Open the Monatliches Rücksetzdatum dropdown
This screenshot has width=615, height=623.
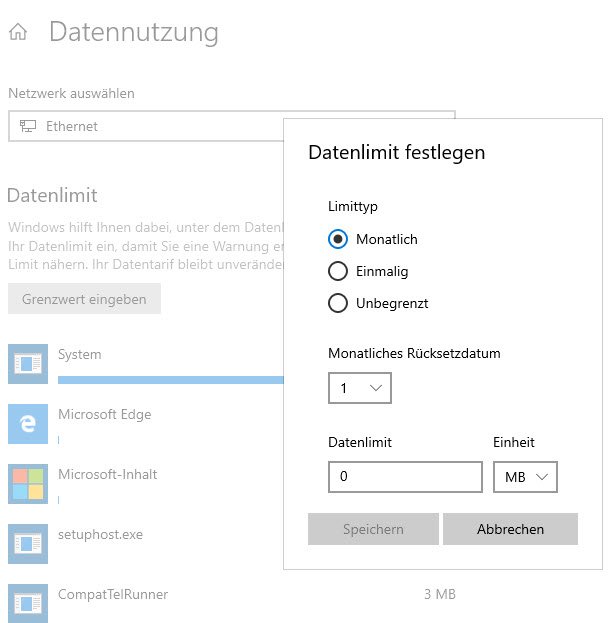pos(359,388)
